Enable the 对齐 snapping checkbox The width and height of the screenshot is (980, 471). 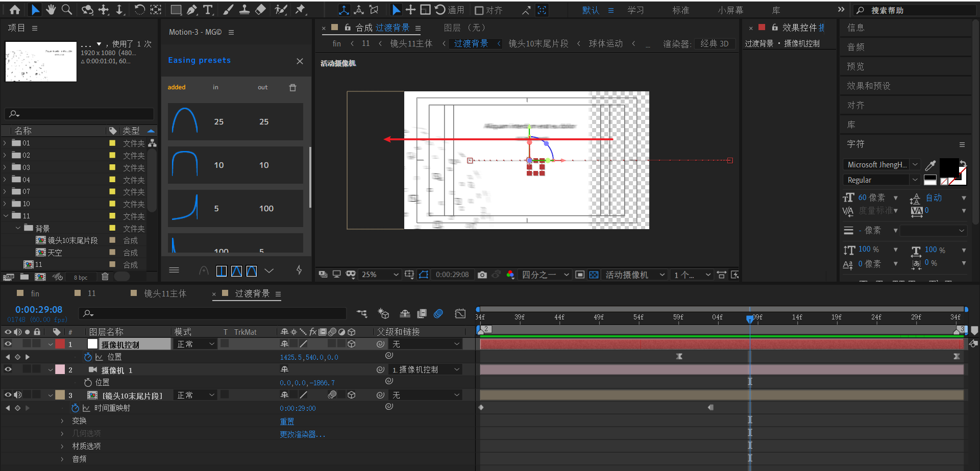[479, 10]
